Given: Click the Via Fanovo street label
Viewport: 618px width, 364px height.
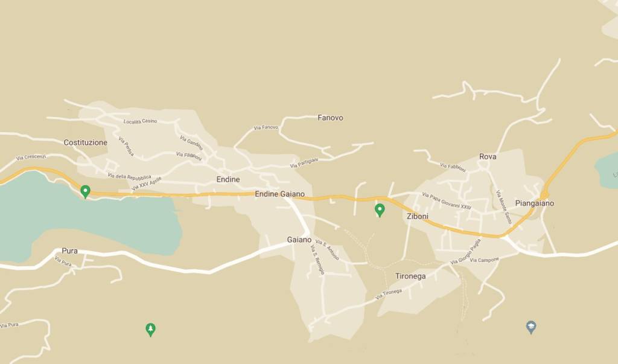Looking at the screenshot, I should click(x=266, y=127).
